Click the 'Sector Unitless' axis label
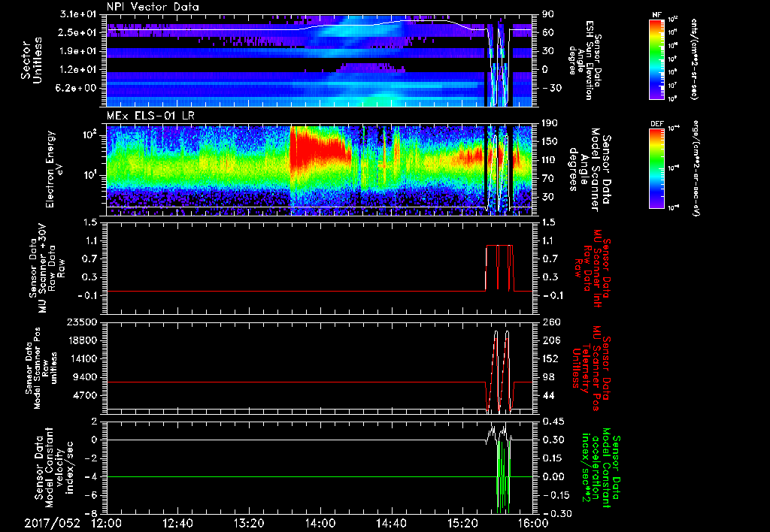 pos(31,60)
